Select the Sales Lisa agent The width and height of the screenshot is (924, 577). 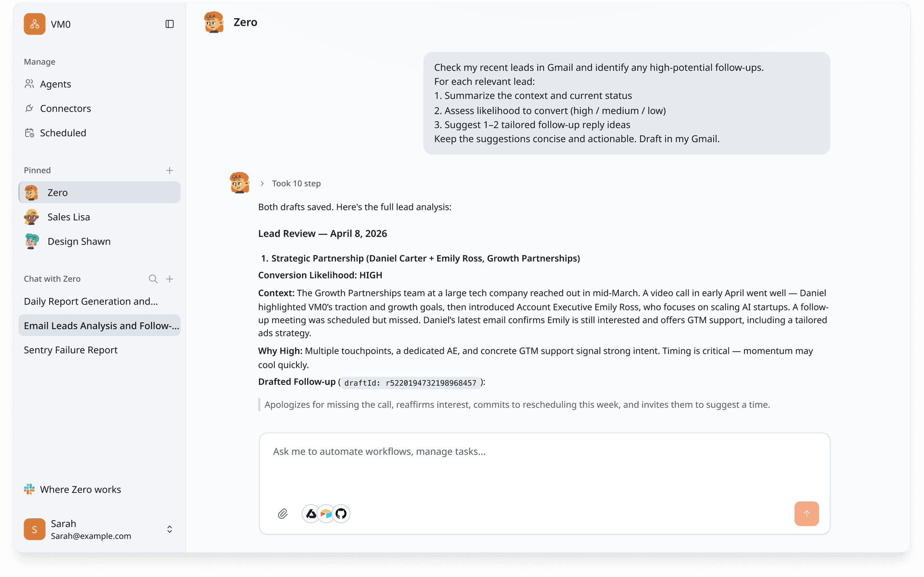point(68,217)
